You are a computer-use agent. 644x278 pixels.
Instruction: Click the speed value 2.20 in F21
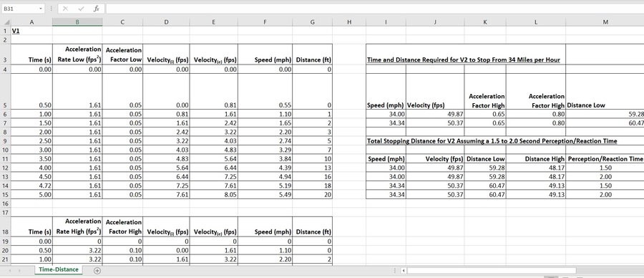265,259
